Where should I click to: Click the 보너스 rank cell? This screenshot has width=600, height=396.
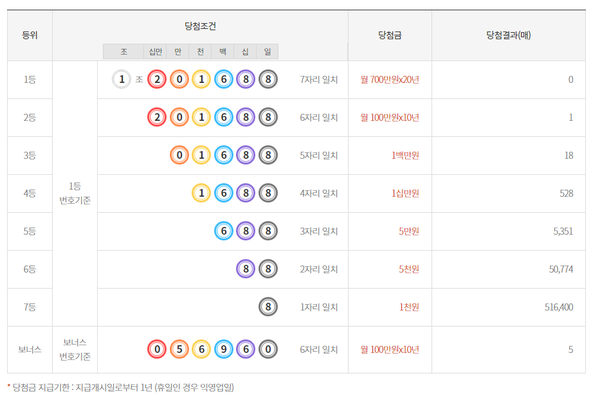tap(30, 349)
